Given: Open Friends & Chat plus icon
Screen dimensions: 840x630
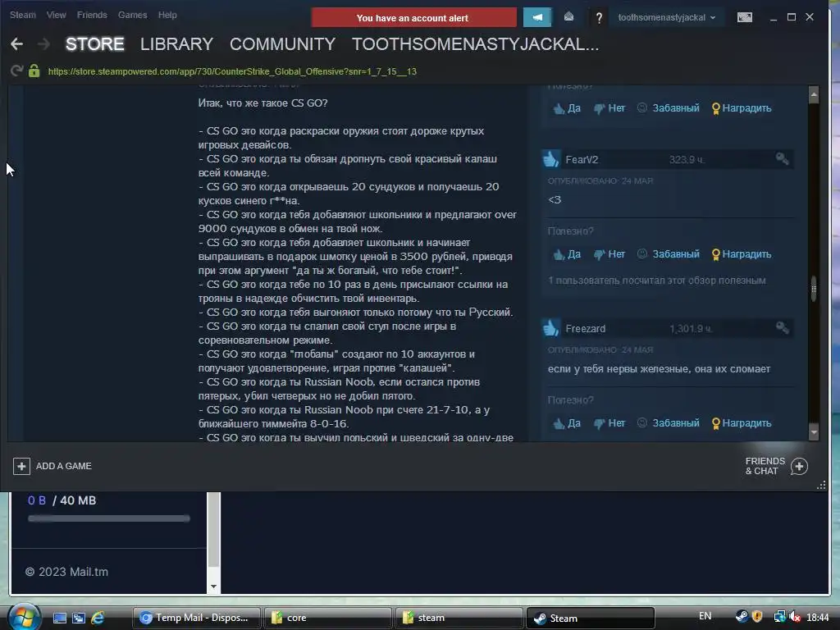Looking at the screenshot, I should pos(799,466).
